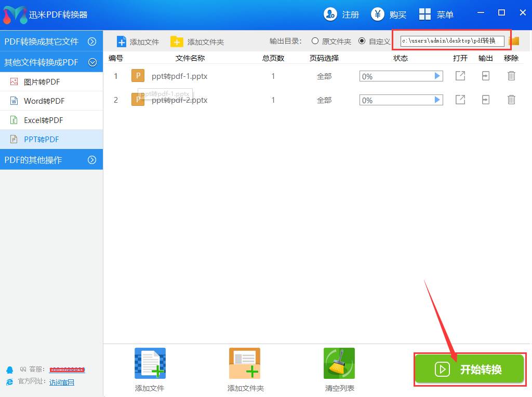
Task: Remove ppt转pdf-2.pptx with its trash icon
Action: (511, 100)
